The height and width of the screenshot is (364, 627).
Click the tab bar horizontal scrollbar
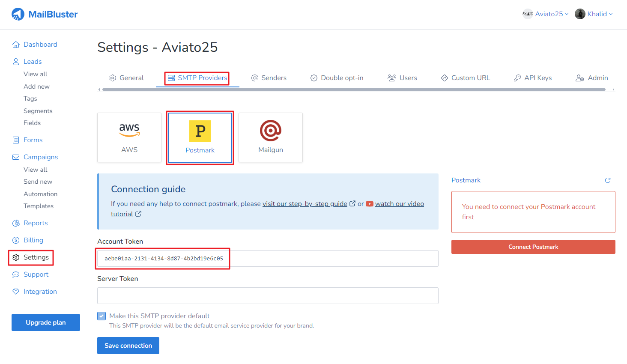point(354,90)
